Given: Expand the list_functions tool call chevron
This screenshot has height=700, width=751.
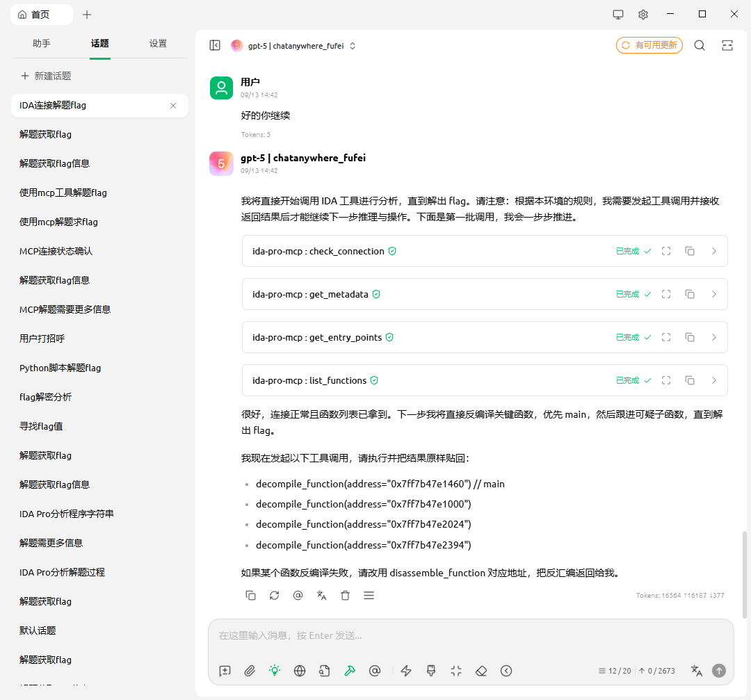Looking at the screenshot, I should (713, 380).
